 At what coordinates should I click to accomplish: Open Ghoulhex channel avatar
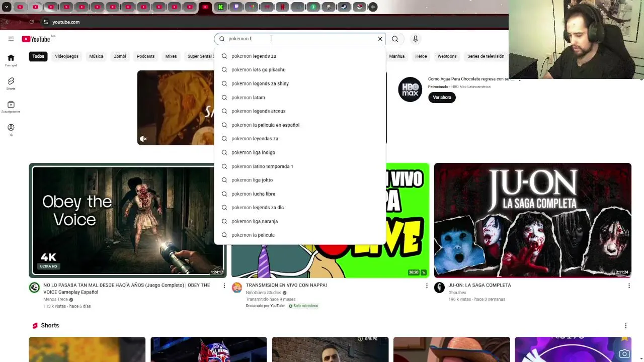[439, 288]
